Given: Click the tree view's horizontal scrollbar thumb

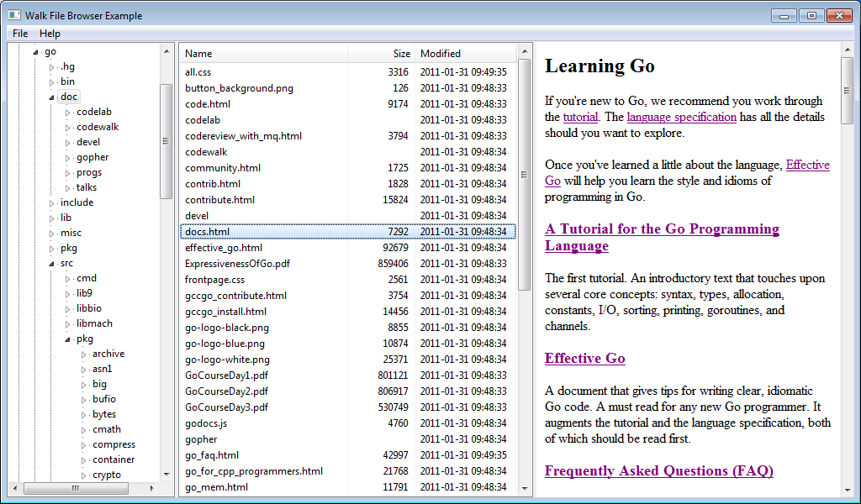Looking at the screenshot, I should (76, 488).
